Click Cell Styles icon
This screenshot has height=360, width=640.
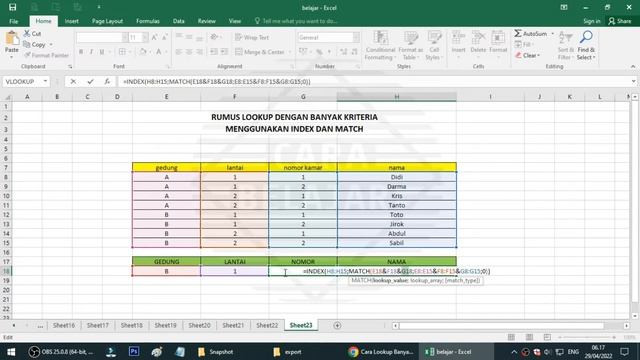tap(434, 38)
